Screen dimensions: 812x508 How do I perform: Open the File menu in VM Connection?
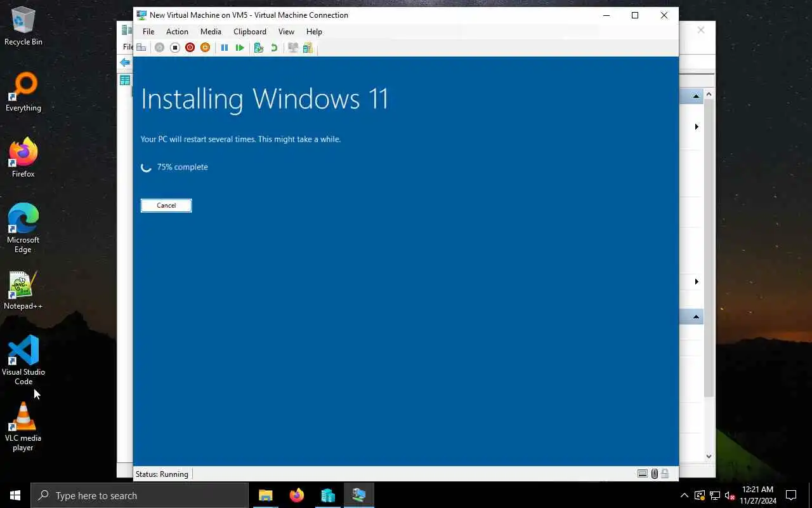(x=148, y=32)
